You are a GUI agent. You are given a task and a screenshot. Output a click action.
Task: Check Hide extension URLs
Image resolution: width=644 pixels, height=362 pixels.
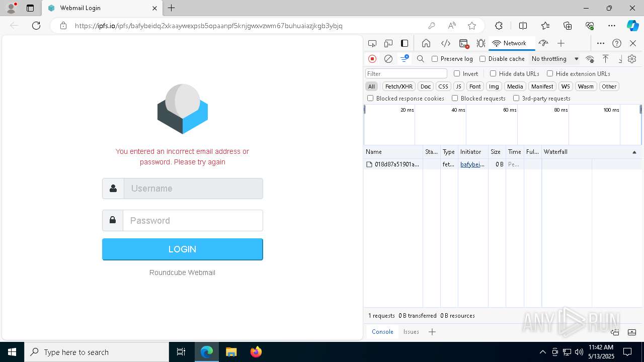(550, 73)
